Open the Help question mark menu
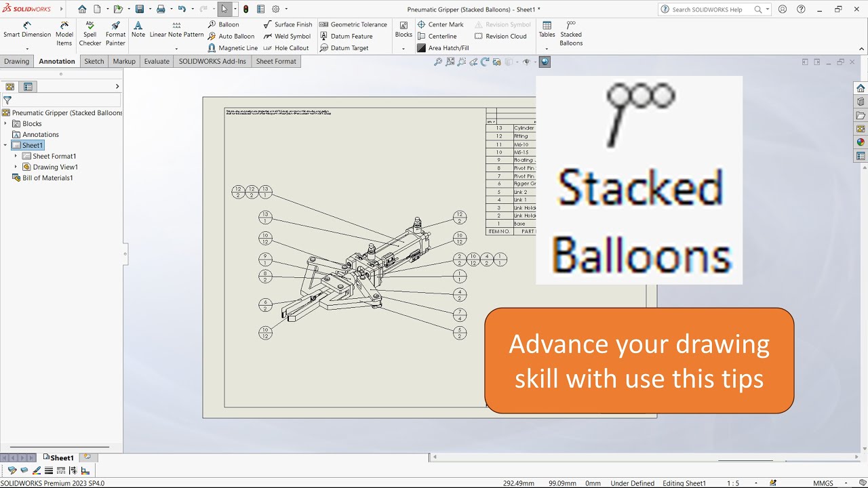The height and width of the screenshot is (488, 868). (802, 9)
